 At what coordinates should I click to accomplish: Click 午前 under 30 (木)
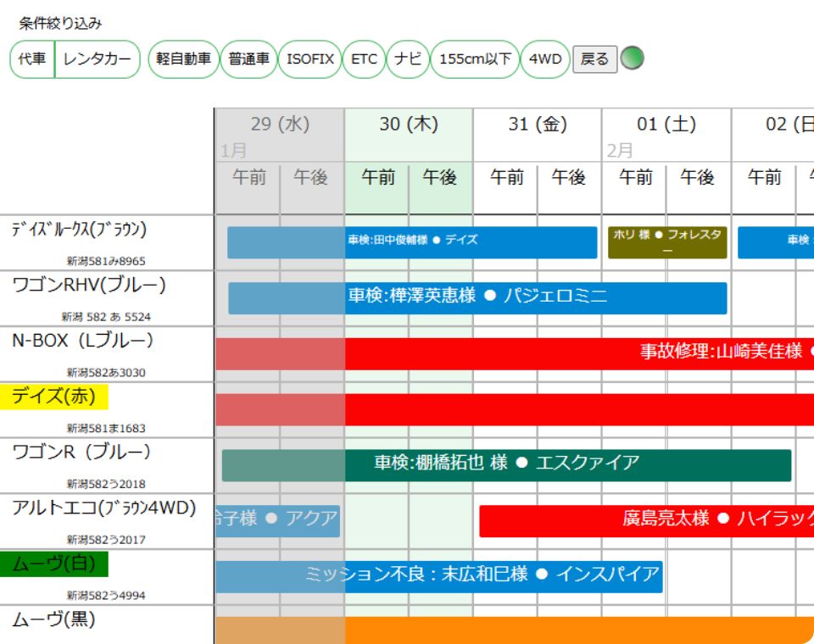click(x=378, y=177)
